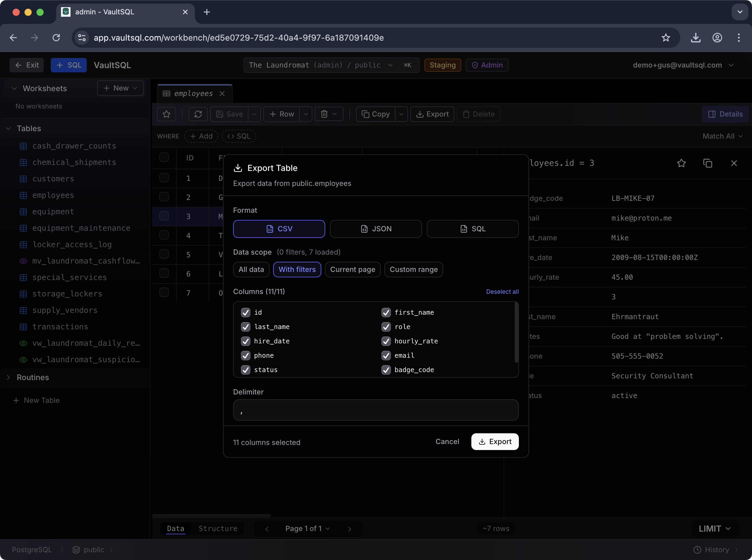The height and width of the screenshot is (560, 752).
Task: Choose SQL export format
Action: point(473,229)
